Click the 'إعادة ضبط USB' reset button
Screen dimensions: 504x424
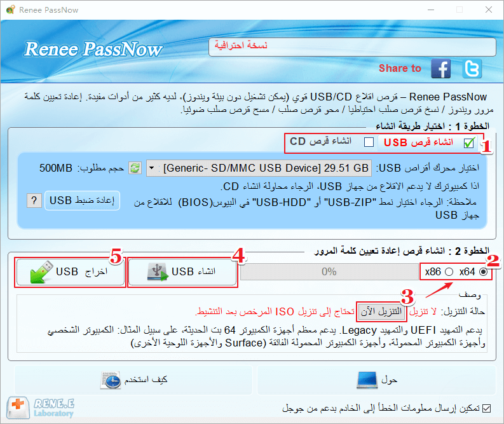(82, 201)
